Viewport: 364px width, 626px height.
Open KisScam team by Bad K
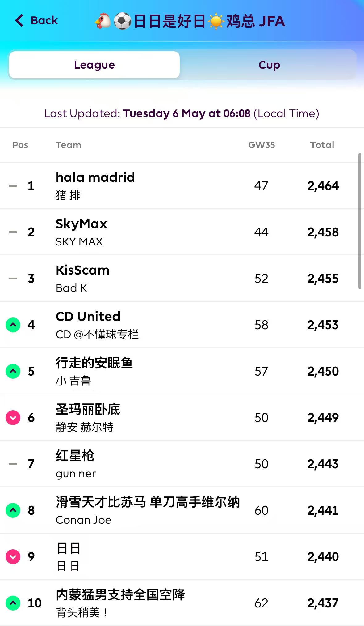[82, 270]
